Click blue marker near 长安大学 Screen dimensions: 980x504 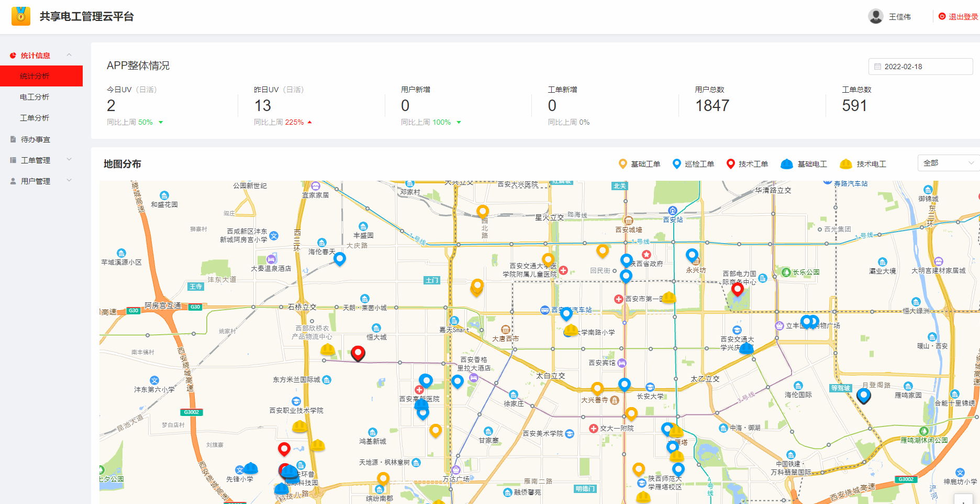[x=625, y=385]
